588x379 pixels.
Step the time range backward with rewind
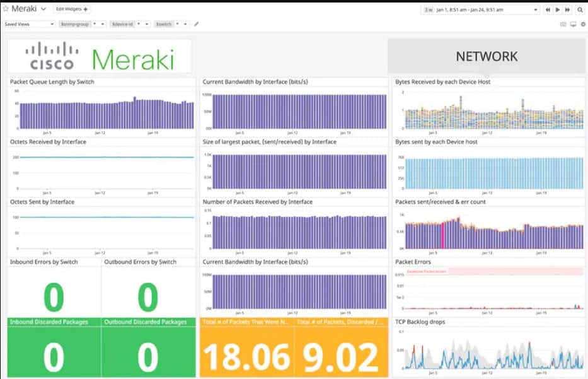pyautogui.click(x=548, y=9)
